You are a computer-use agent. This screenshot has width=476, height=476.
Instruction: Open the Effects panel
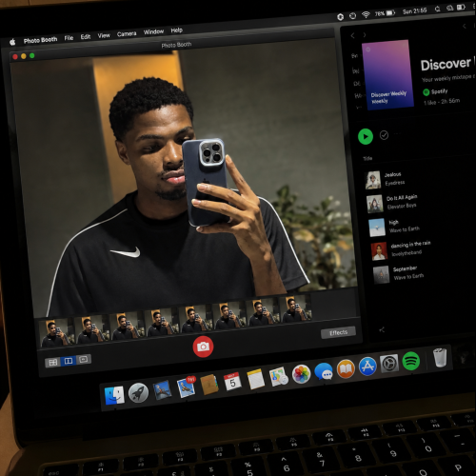coord(338,332)
